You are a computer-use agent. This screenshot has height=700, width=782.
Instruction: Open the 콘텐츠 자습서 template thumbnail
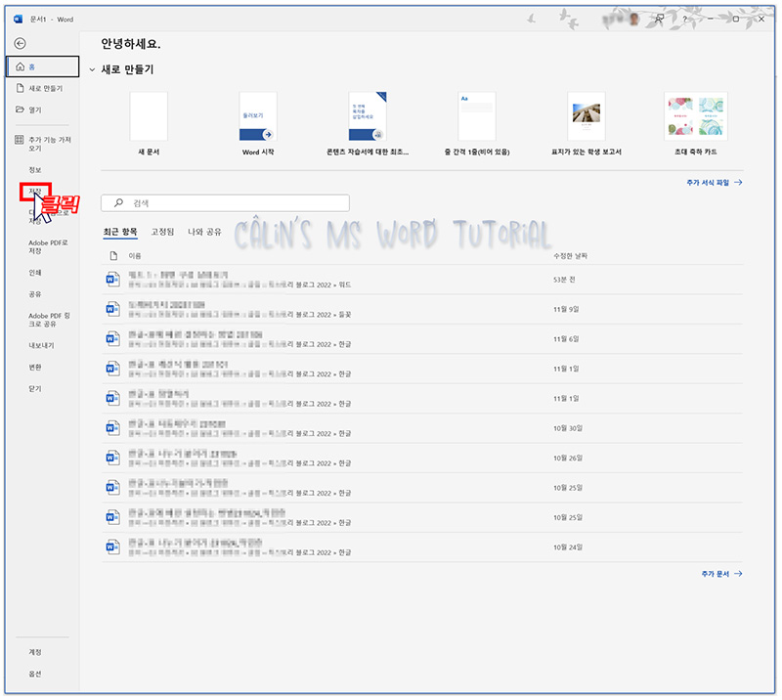coord(368,116)
